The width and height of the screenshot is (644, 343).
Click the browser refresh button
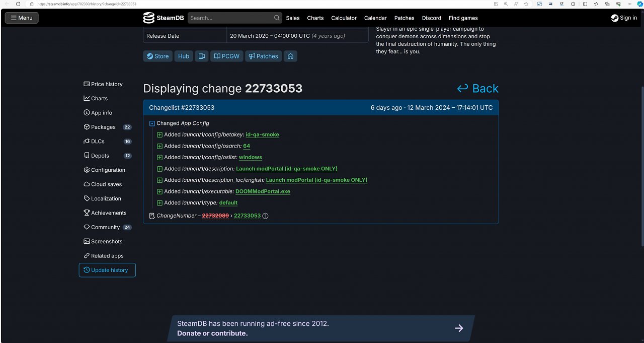pyautogui.click(x=18, y=4)
